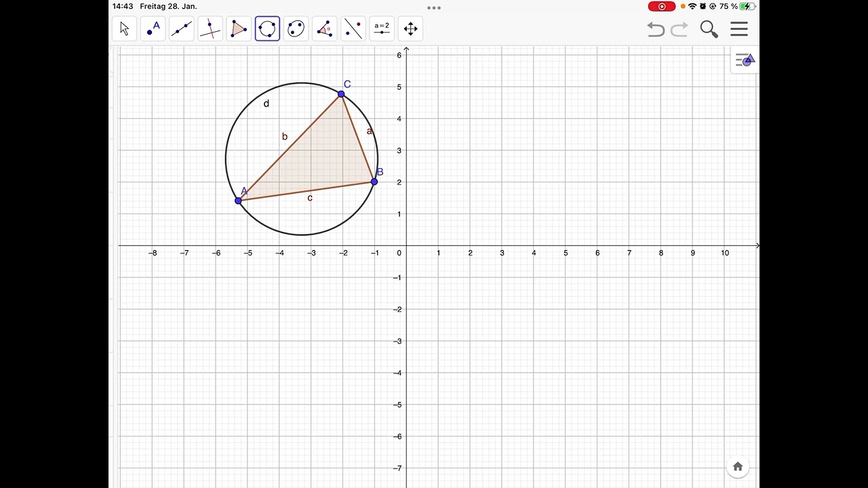Tap the Wi-Fi icon in status bar
This screenshot has width=868, height=488.
(692, 6)
